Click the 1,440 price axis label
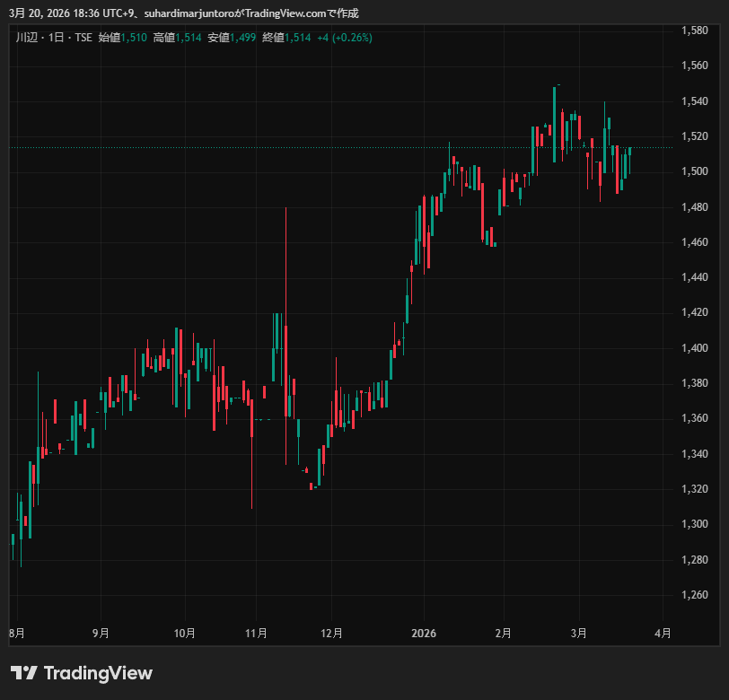Screen dimensions: 729x700 pos(695,277)
